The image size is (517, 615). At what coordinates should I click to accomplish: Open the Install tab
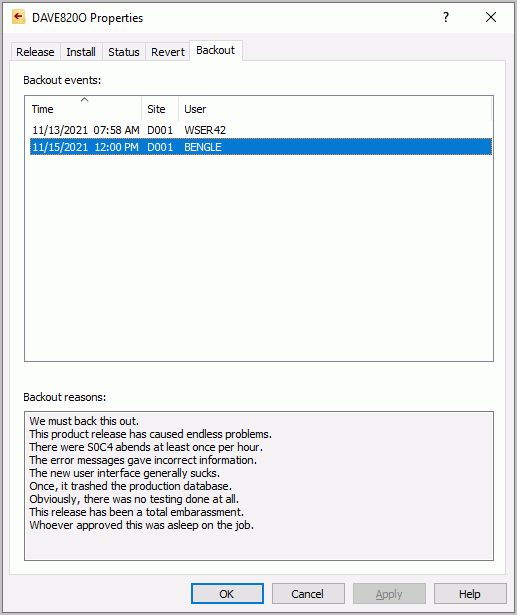[x=81, y=52]
